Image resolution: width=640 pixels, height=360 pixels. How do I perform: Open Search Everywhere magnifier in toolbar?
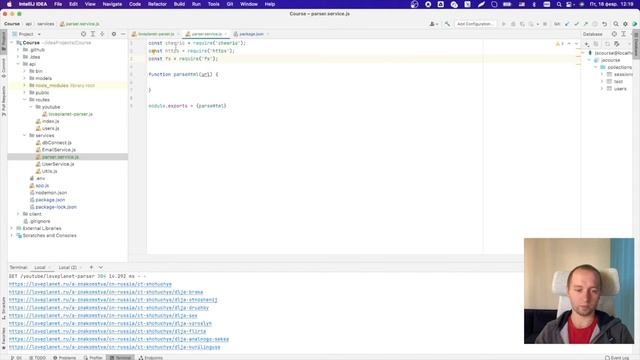[x=616, y=24]
